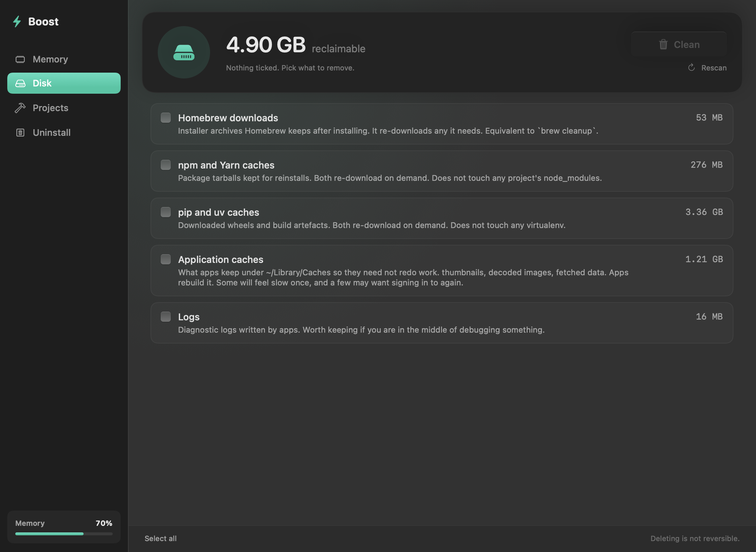756x552 pixels.
Task: Click the Memory chip icon in sidebar
Action: [20, 59]
